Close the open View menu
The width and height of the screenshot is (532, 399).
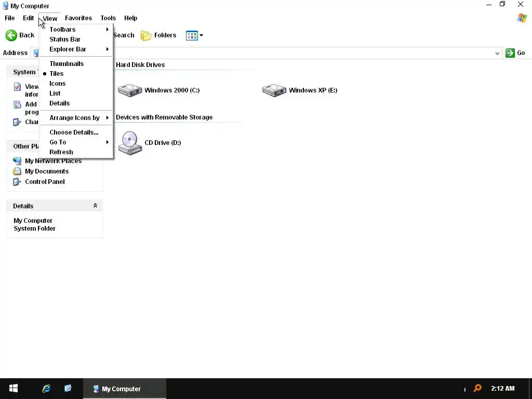(x=50, y=18)
